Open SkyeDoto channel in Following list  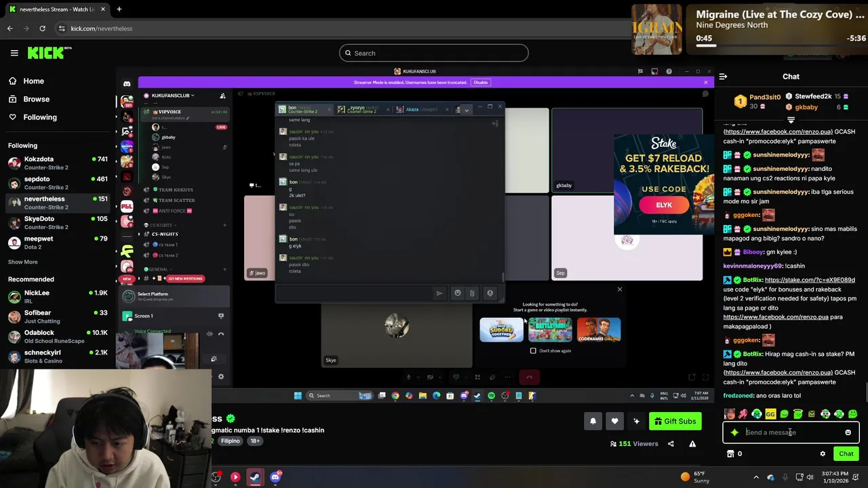[58, 223]
